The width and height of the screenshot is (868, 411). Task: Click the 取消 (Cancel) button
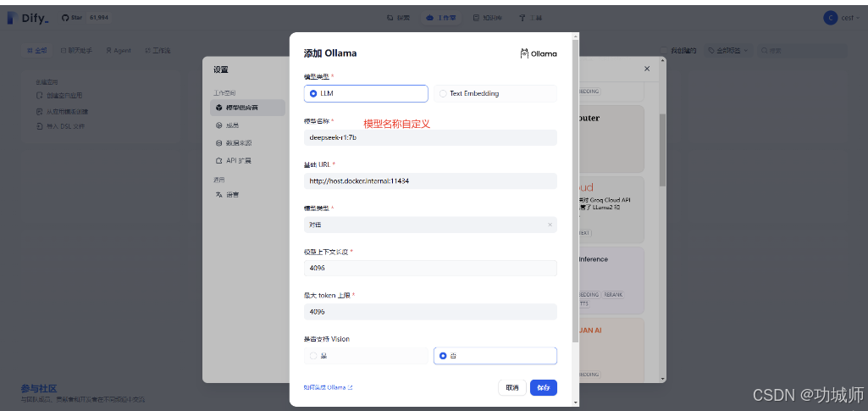pyautogui.click(x=512, y=388)
